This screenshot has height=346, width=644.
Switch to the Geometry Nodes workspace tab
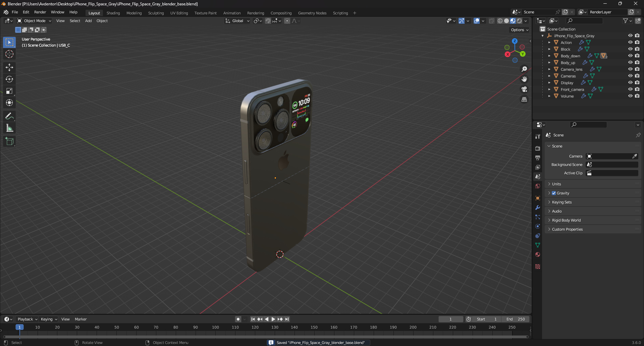tap(312, 13)
